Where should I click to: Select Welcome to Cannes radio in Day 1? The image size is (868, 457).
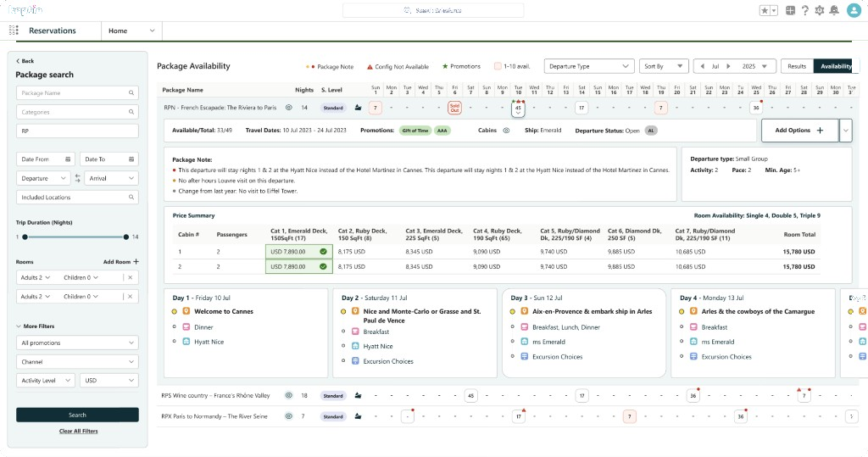coord(175,312)
